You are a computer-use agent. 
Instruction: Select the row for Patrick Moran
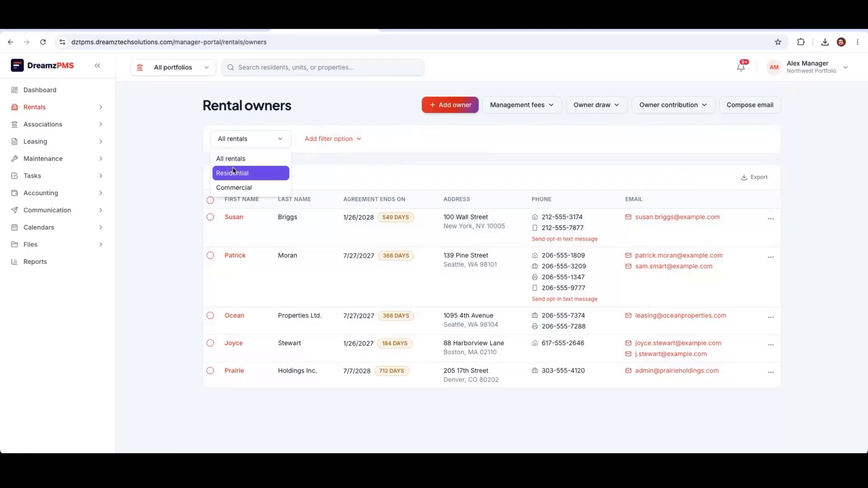[x=210, y=255]
